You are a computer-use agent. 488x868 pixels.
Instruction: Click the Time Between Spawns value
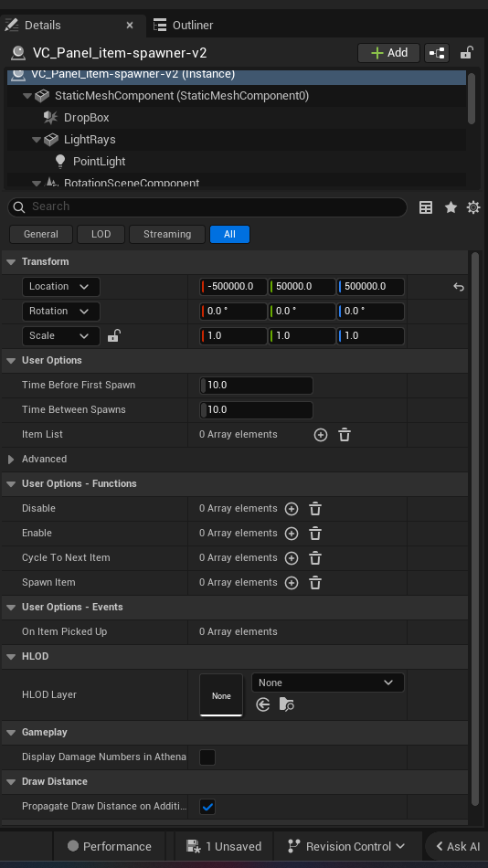[256, 410]
